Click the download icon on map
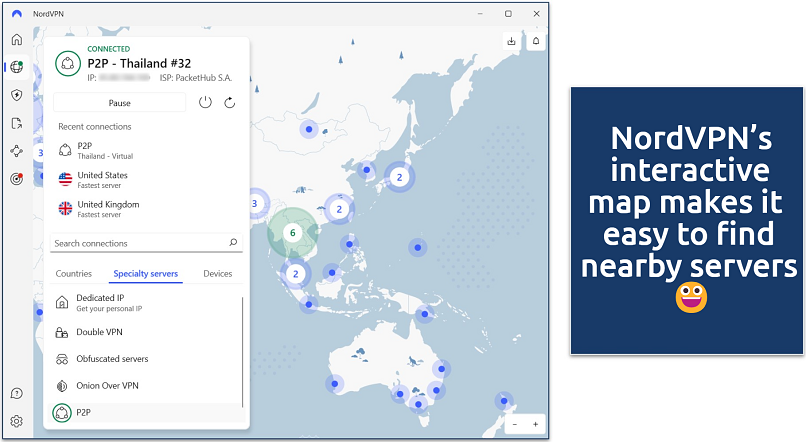This screenshot has height=442, width=806. point(511,41)
